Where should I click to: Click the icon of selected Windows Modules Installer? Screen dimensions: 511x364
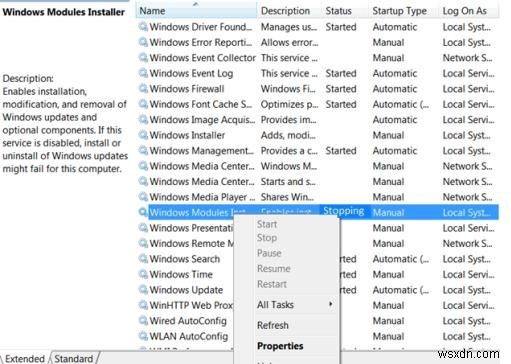coord(143,212)
